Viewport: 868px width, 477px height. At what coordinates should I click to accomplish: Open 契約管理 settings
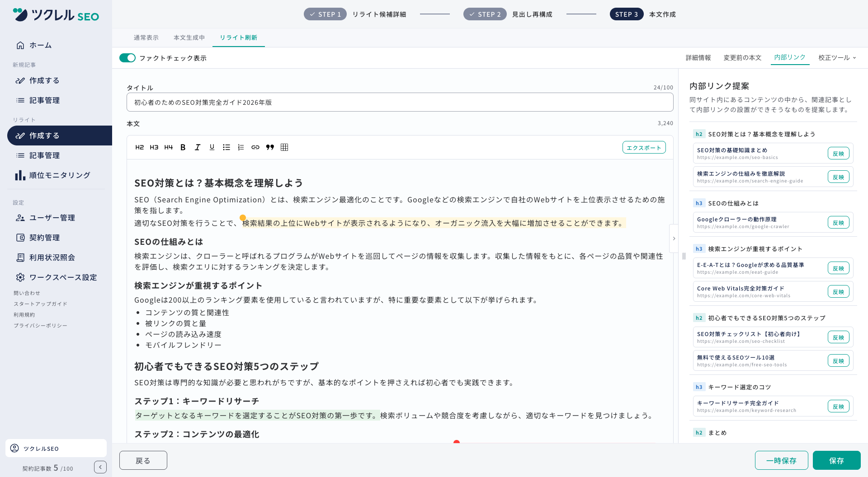pos(56,238)
